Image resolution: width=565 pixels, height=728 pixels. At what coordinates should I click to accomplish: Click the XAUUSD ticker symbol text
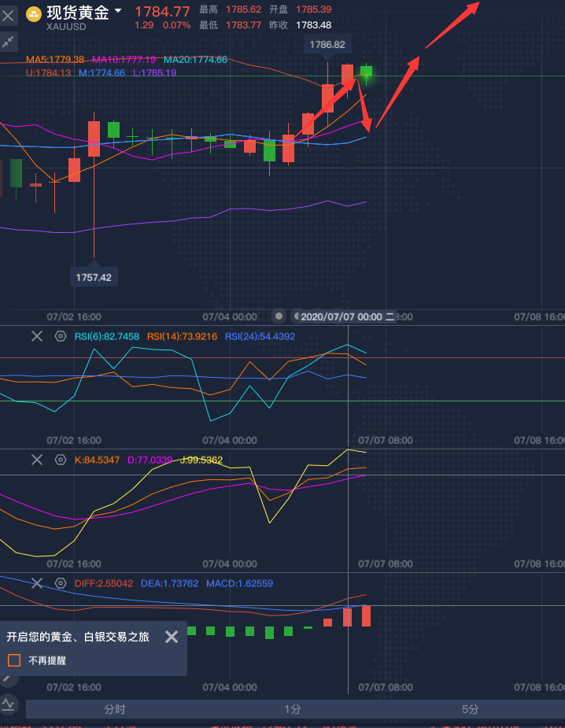tap(66, 27)
